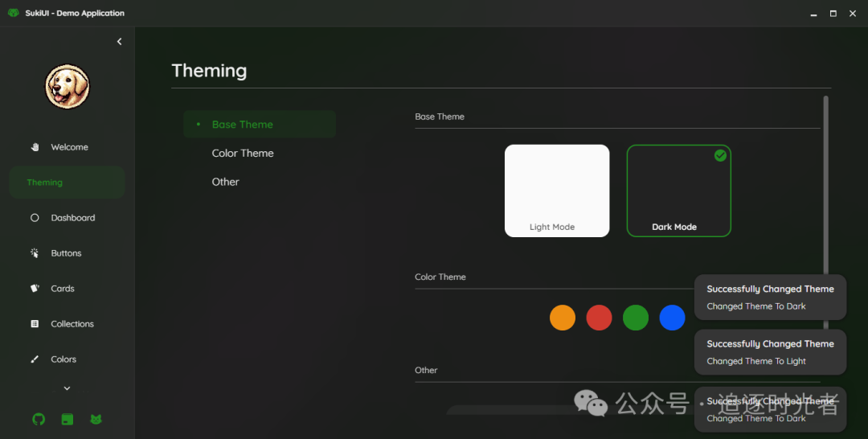The image size is (868, 439).
Task: Open the Color Theme settings section
Action: click(x=243, y=153)
